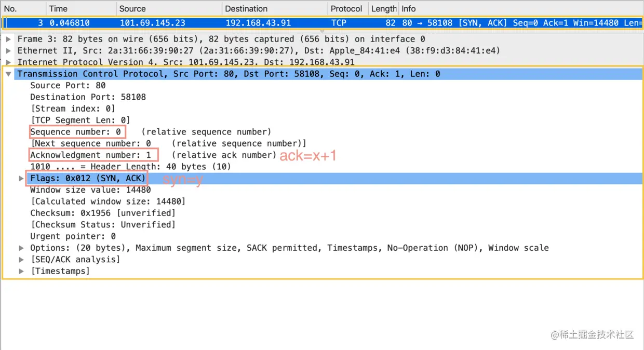Sort packets by No. column

(x=23, y=9)
